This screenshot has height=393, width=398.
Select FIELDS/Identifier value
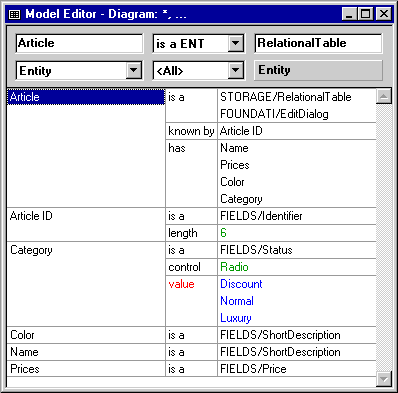click(x=261, y=216)
